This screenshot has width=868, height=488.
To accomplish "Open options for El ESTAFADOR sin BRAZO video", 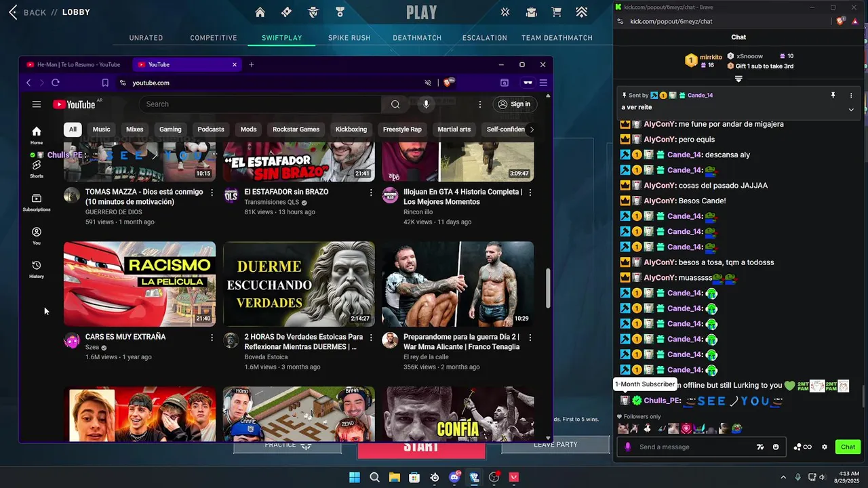I will click(x=371, y=192).
